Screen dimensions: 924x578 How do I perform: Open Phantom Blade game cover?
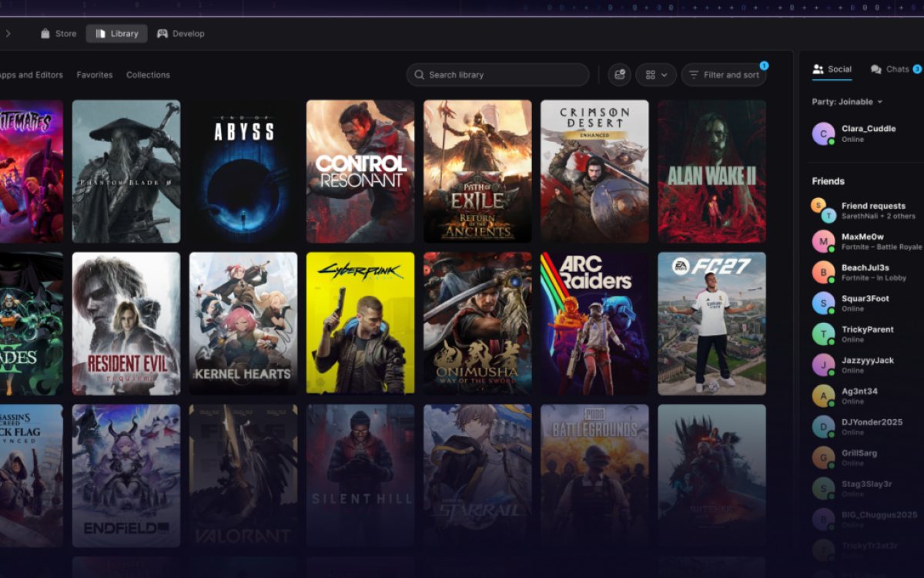(126, 171)
